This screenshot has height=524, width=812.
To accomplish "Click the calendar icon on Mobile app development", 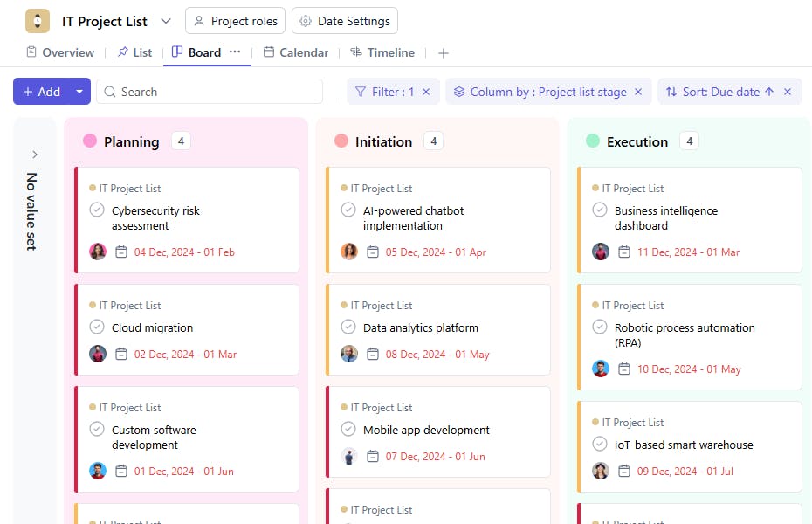I will click(373, 457).
